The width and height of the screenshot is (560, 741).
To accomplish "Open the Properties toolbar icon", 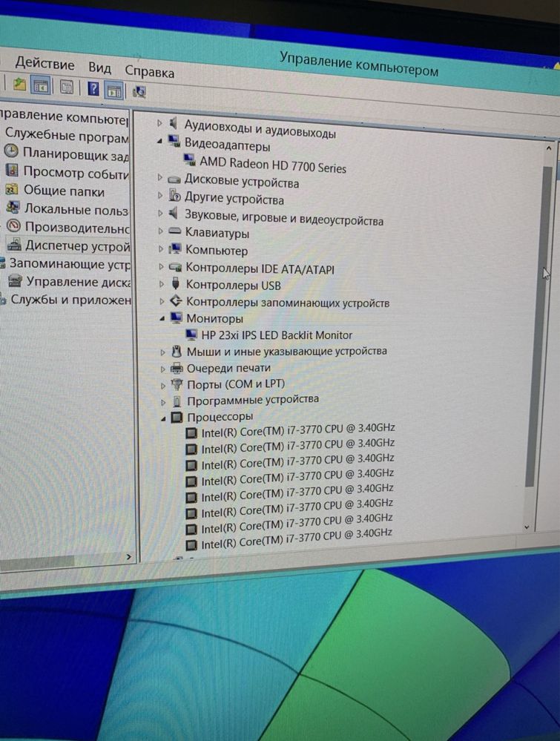I will tap(67, 87).
